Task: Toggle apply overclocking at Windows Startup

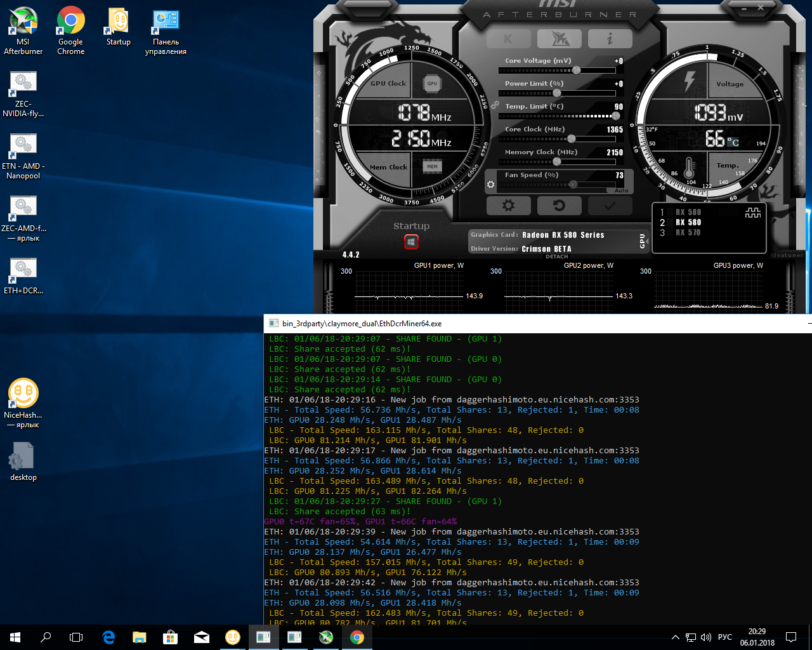Action: 411,242
